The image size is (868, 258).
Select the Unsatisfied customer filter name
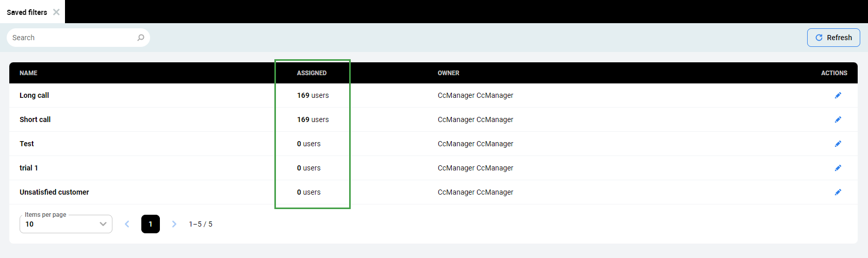[x=54, y=192]
